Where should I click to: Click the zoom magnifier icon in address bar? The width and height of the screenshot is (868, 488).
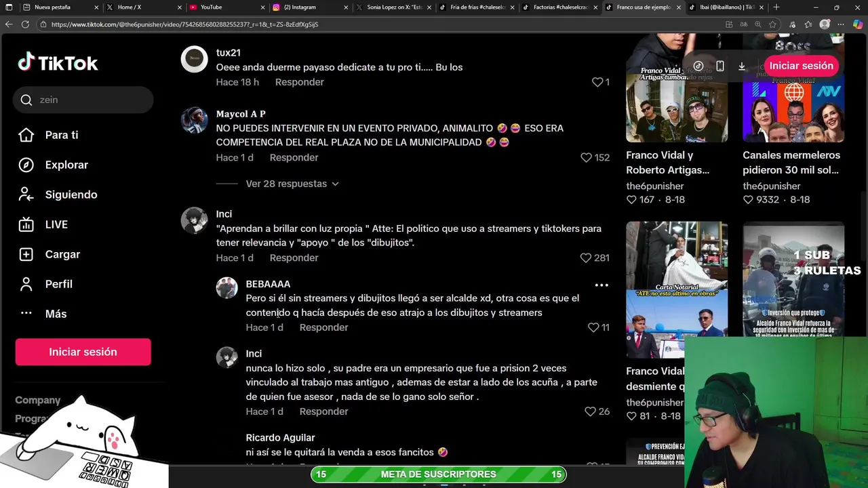tap(758, 24)
